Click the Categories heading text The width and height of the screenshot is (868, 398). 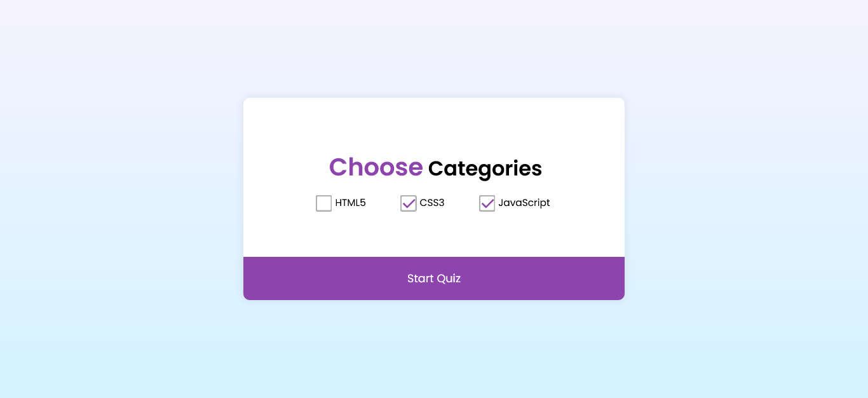485,168
